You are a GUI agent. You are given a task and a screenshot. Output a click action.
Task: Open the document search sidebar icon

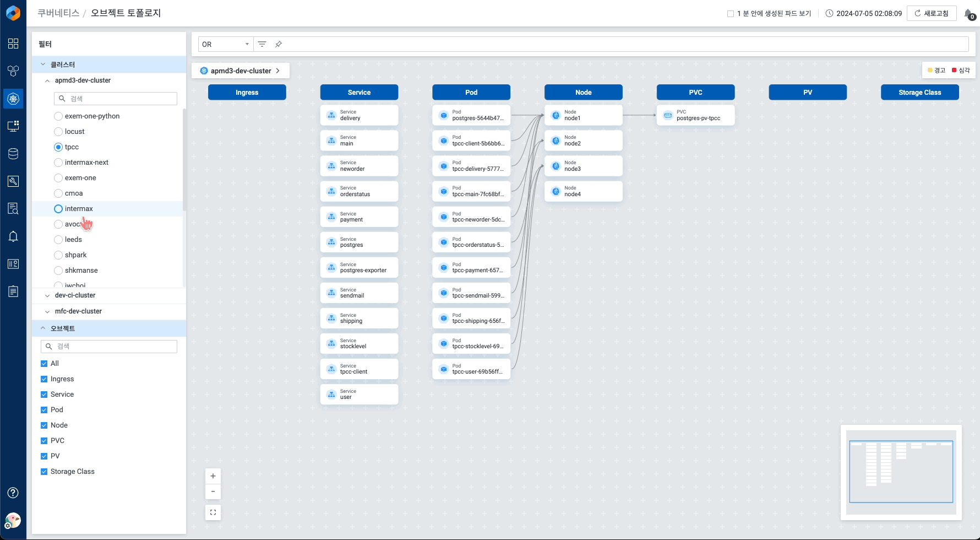pyautogui.click(x=13, y=209)
